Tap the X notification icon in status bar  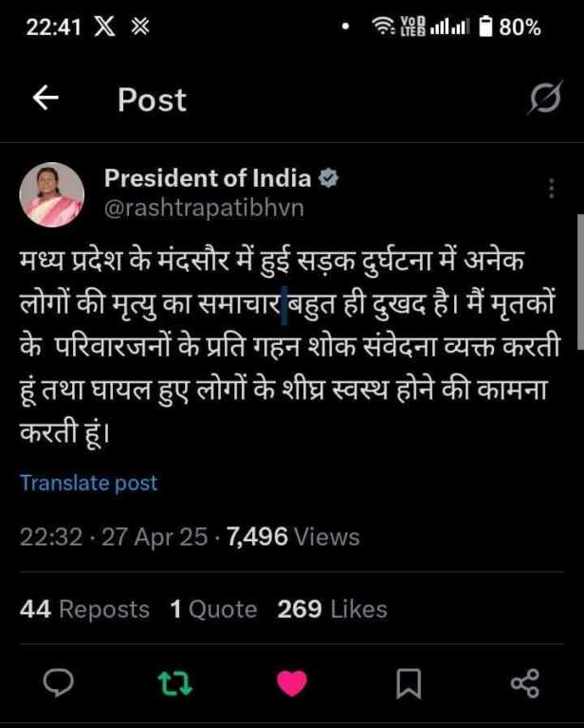(104, 27)
